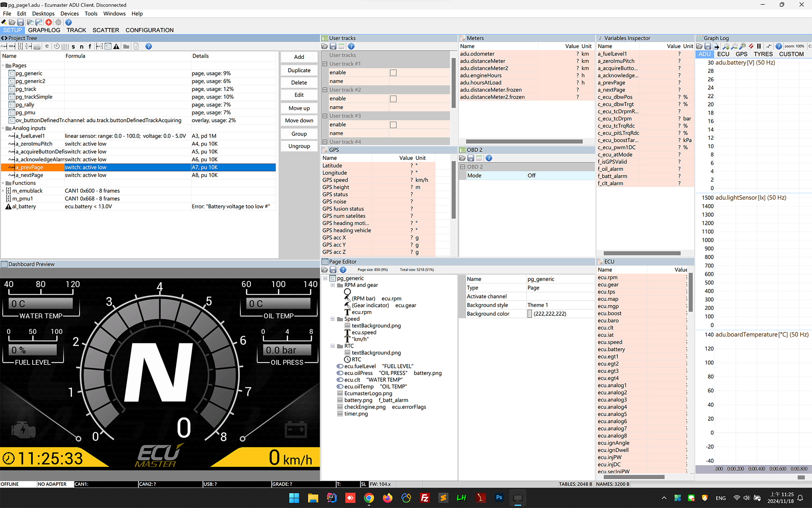Click the User track #1 name field
The height and width of the screenshot is (508, 812).
pos(419,81)
